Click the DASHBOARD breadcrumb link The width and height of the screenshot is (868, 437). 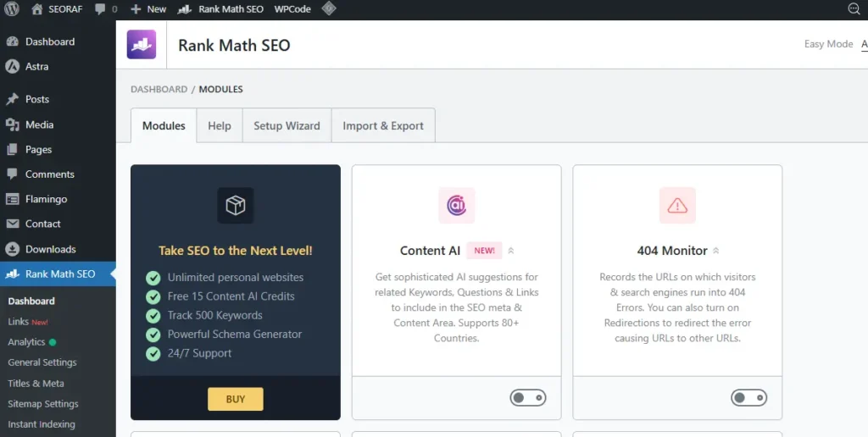159,89
